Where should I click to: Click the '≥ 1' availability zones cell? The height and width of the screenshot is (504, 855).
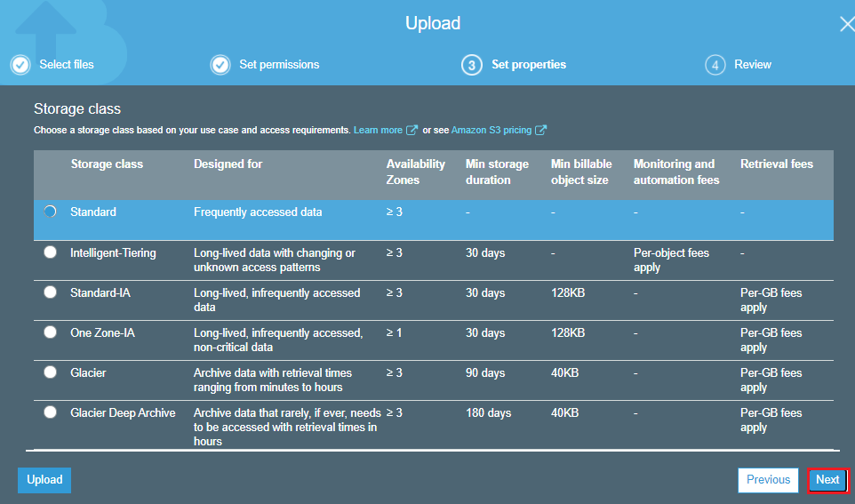pos(395,332)
